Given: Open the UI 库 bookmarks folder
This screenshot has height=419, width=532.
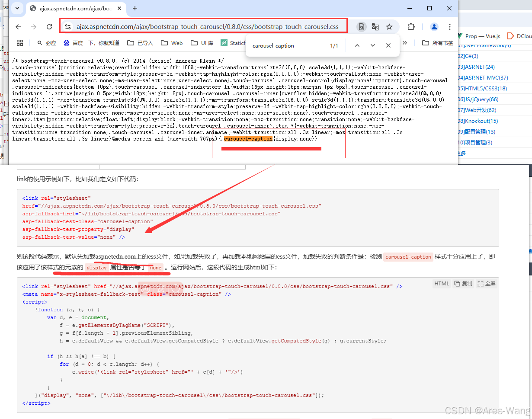Looking at the screenshot, I should (202, 43).
